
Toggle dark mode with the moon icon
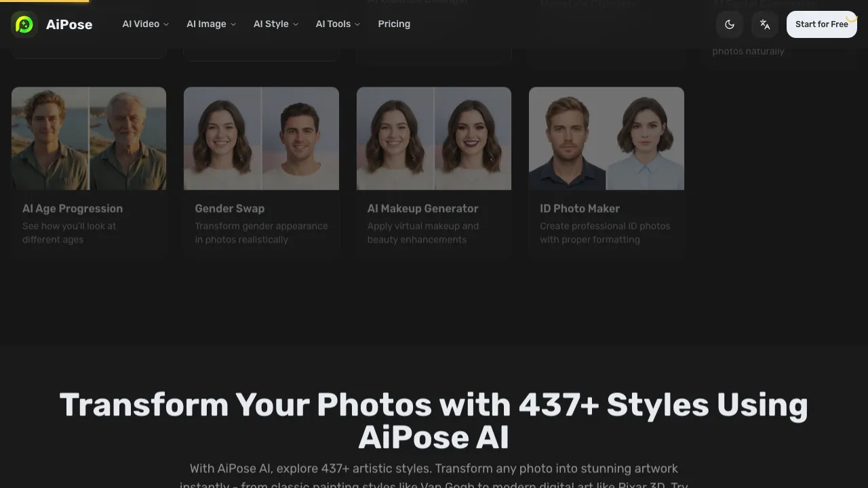[x=730, y=24]
